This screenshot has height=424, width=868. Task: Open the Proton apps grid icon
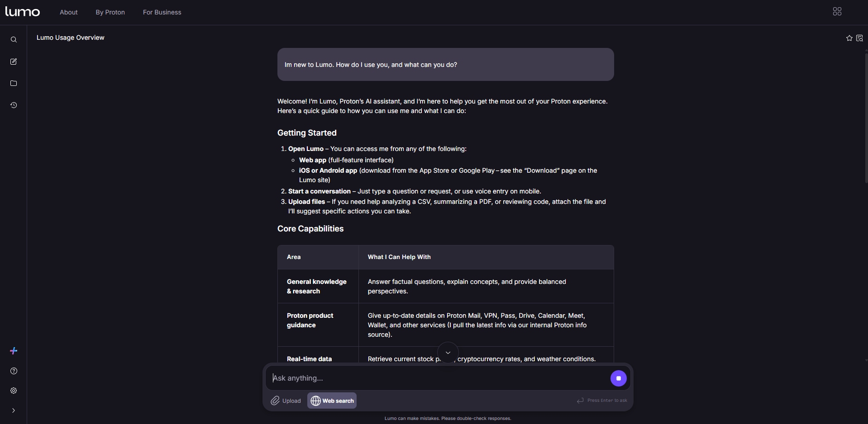coord(837,12)
